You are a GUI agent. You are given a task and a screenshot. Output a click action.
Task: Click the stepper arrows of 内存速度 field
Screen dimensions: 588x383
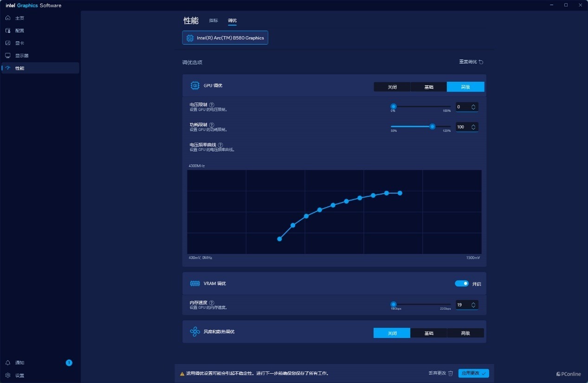click(x=473, y=305)
